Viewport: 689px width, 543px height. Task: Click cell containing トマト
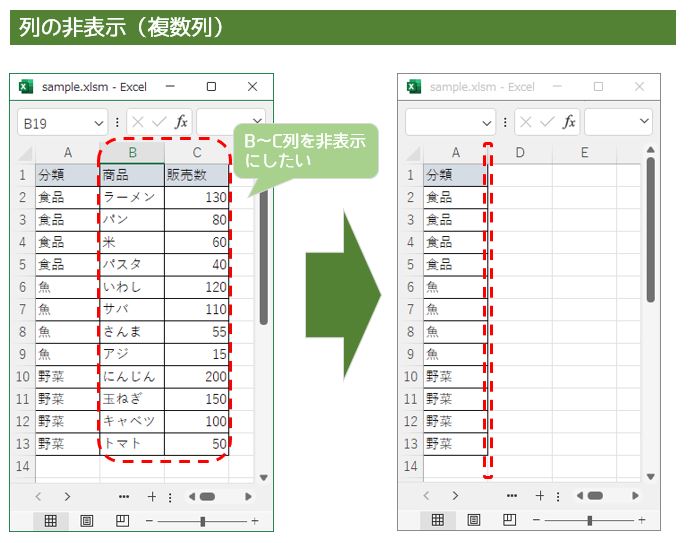(132, 444)
